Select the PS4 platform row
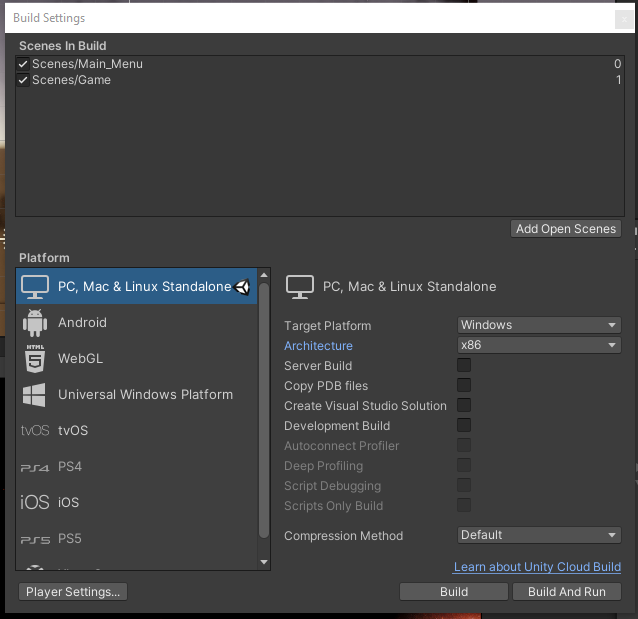 136,466
